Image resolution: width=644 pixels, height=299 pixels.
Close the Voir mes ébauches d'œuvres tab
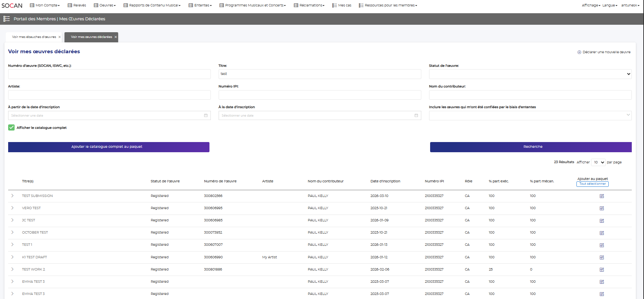click(59, 37)
